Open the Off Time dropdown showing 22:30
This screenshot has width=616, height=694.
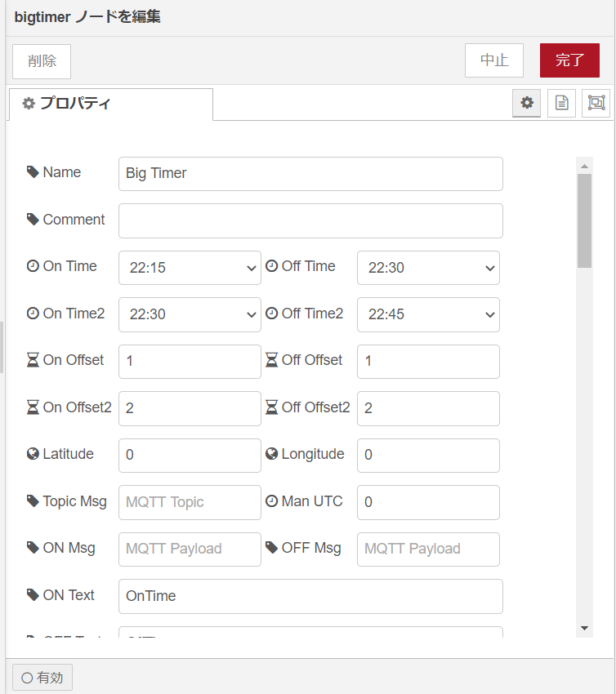428,268
